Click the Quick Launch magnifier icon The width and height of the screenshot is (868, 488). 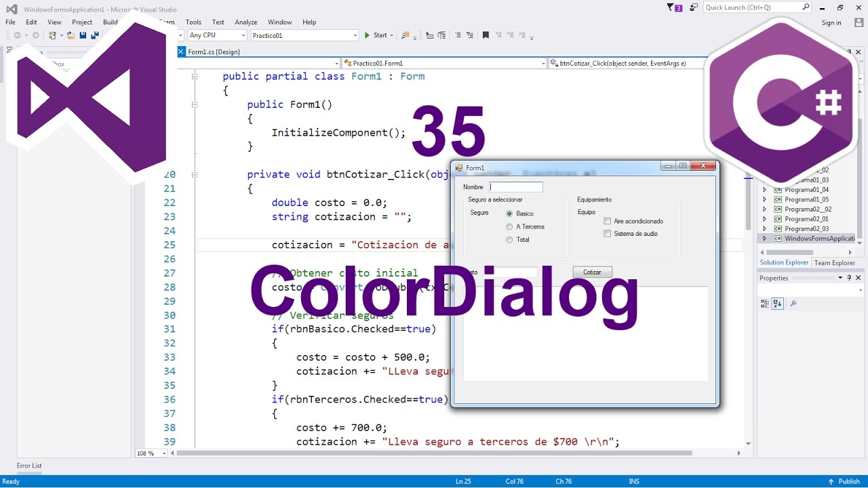(806, 7)
